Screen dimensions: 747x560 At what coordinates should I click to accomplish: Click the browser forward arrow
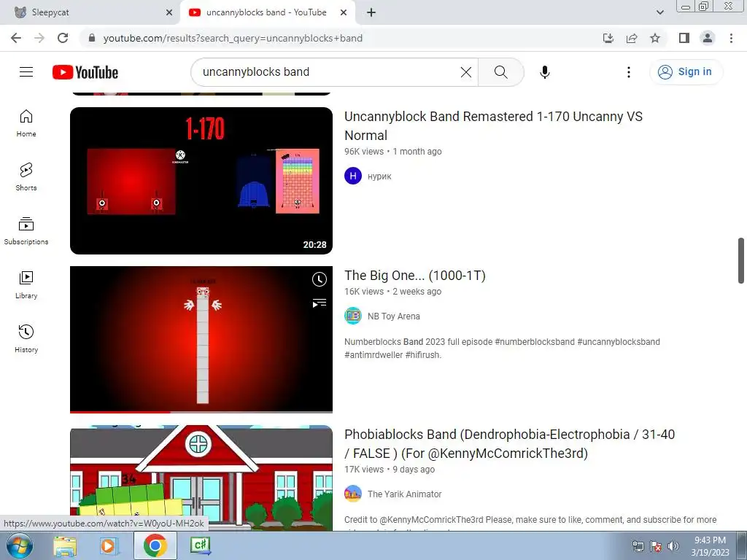pos(39,38)
